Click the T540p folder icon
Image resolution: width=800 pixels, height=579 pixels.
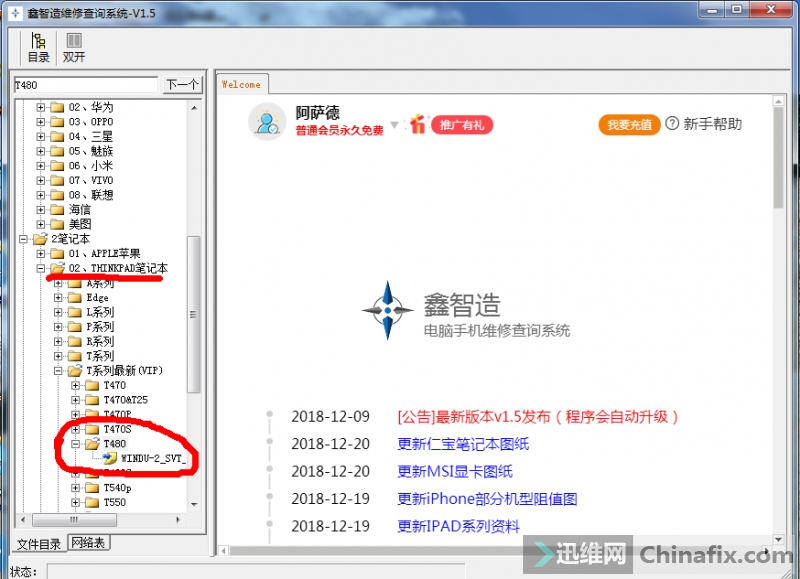(x=92, y=488)
